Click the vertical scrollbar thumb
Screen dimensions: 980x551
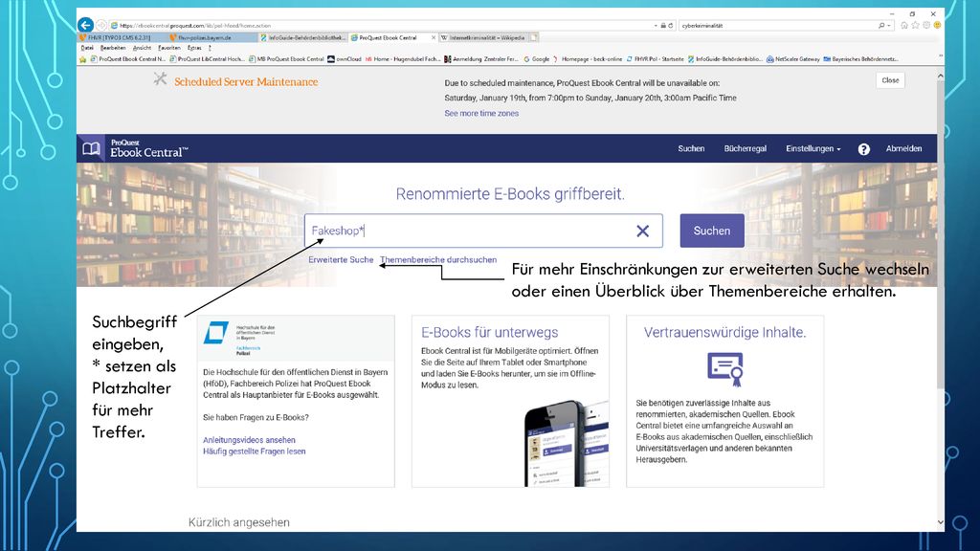coord(941,234)
